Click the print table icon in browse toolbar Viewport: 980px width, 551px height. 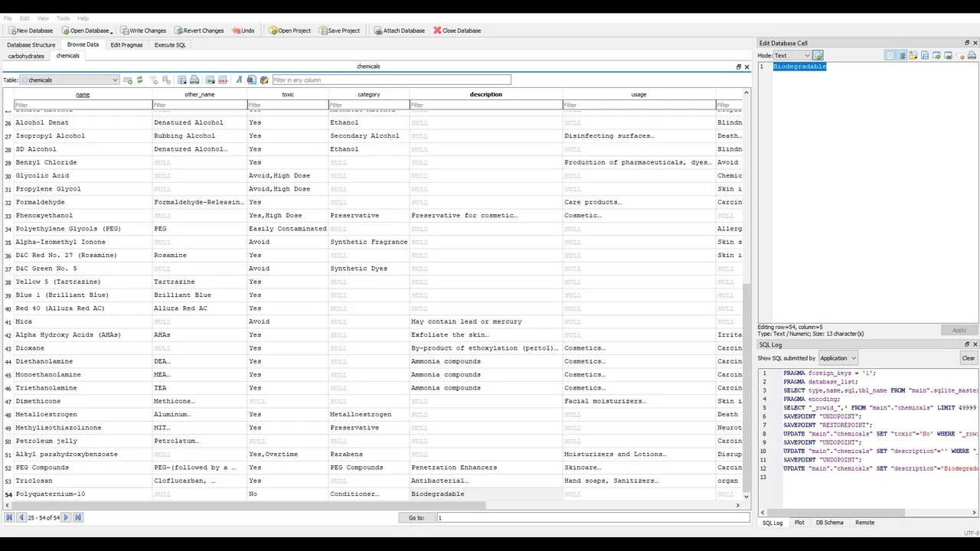coord(194,80)
